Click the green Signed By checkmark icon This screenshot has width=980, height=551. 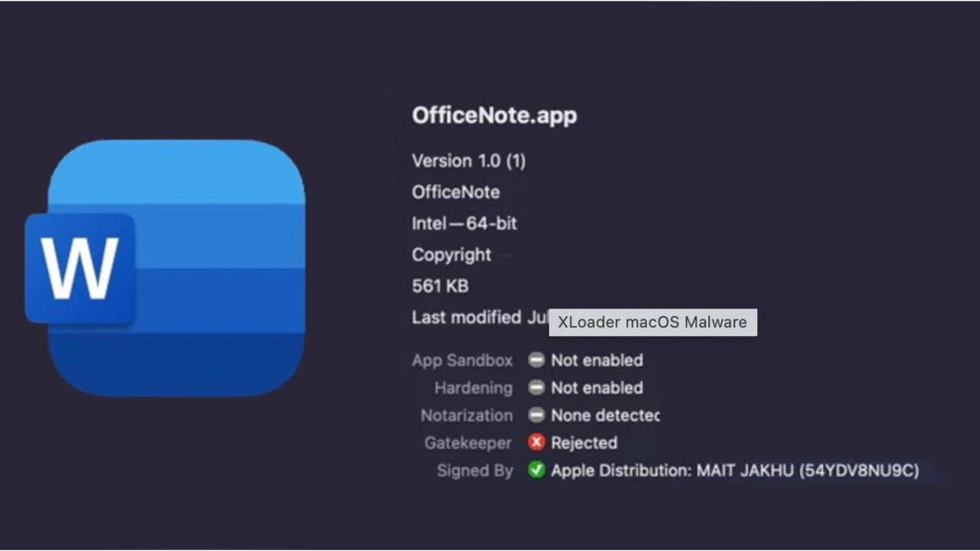pyautogui.click(x=536, y=470)
